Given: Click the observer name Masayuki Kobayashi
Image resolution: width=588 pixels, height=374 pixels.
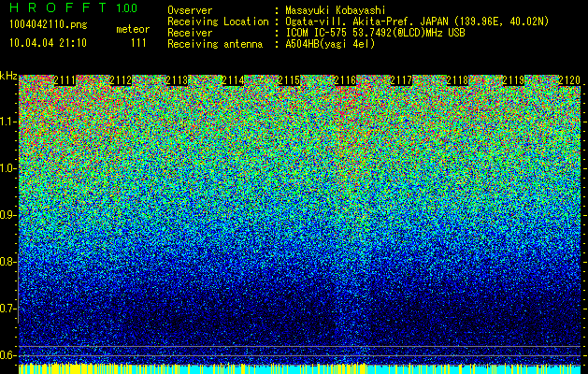Looking at the screenshot, I should 336,10.
